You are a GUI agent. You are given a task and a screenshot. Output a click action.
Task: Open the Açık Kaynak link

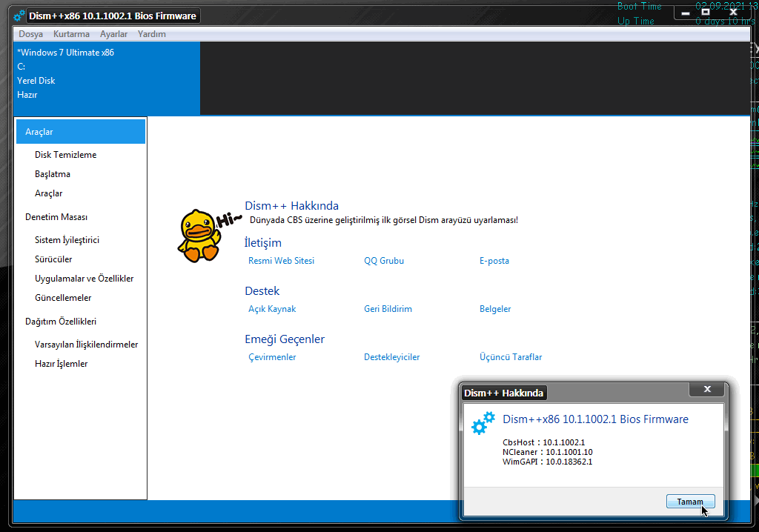[x=272, y=309]
